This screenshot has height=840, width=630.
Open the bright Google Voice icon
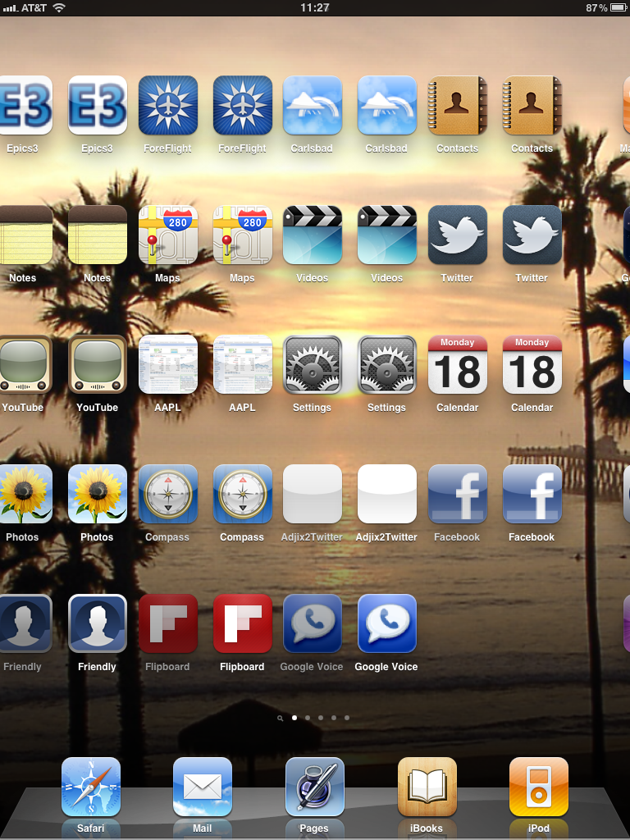coord(387,623)
